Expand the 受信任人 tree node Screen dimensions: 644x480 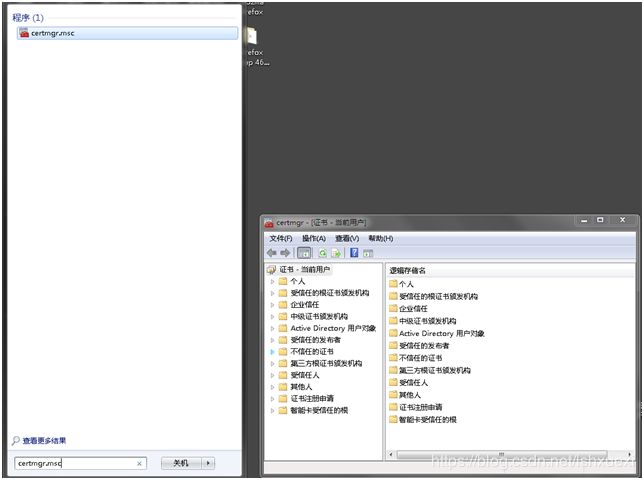click(272, 375)
